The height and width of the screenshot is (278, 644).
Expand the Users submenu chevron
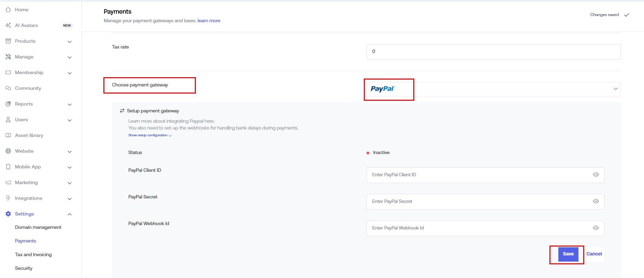point(70,120)
